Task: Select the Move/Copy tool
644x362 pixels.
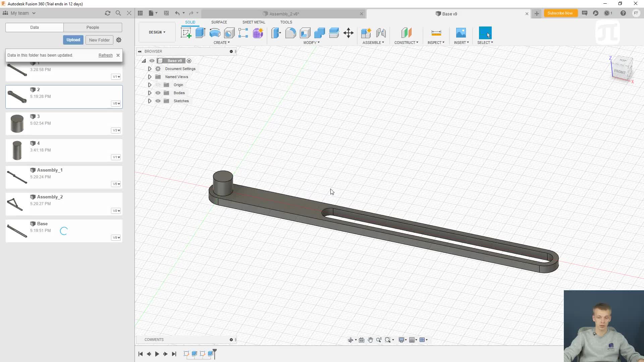Action: (x=348, y=33)
